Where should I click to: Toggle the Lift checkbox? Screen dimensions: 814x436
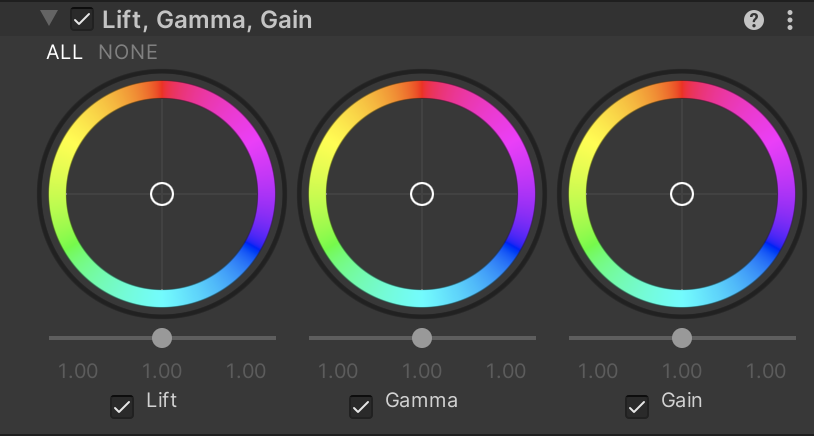click(122, 406)
